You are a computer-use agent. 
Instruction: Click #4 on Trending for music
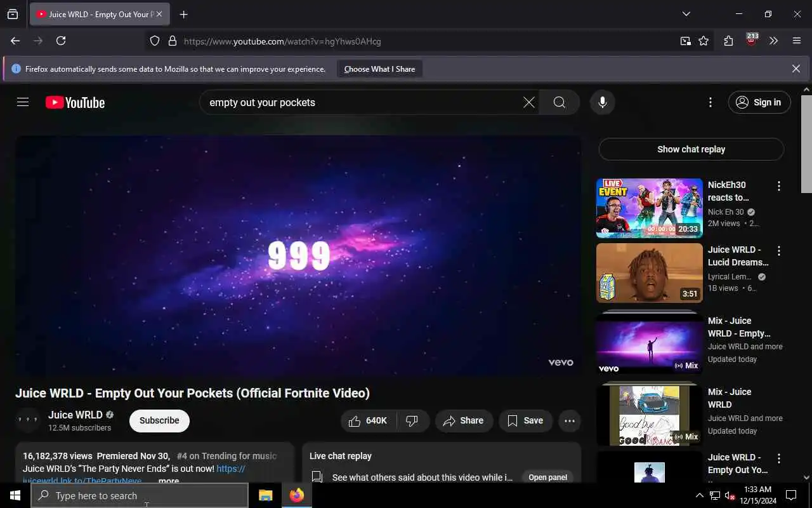pyautogui.click(x=226, y=456)
